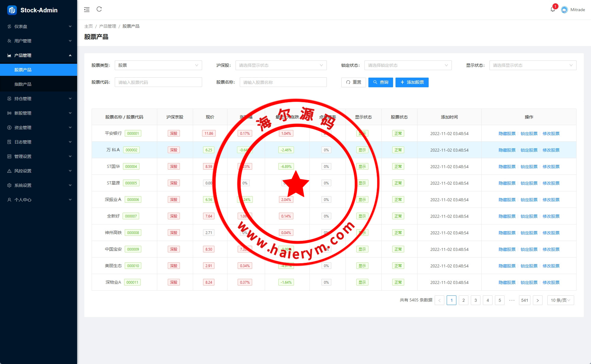Click the sidebar collapse menu icon
The height and width of the screenshot is (364, 591).
pyautogui.click(x=87, y=10)
